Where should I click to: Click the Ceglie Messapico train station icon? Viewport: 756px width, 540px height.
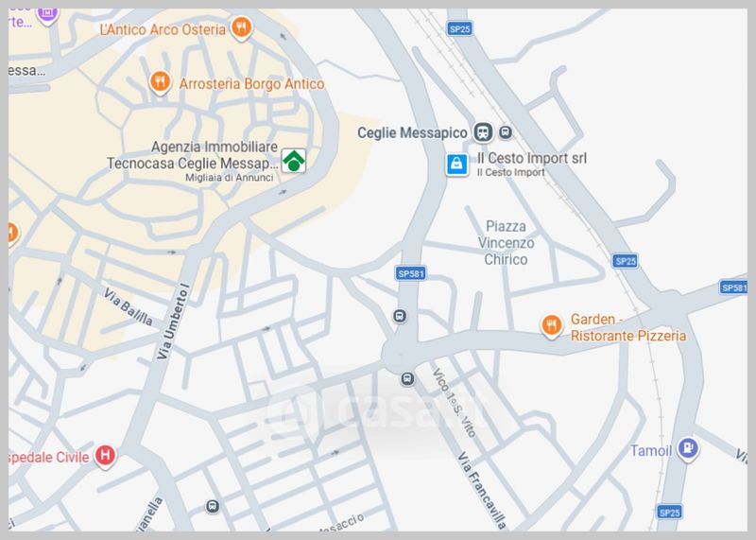(x=483, y=132)
